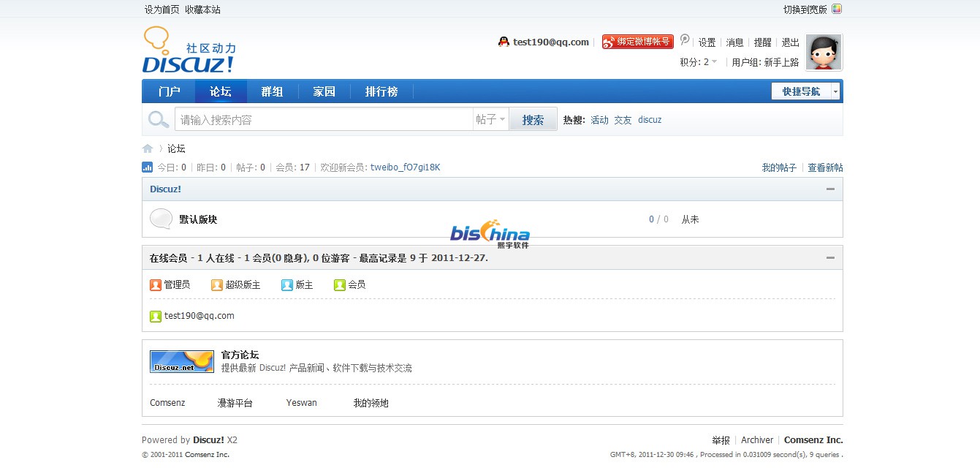Screen dimensions: 980x468
Task: Click the Comsenz friend link
Action: 167,403
